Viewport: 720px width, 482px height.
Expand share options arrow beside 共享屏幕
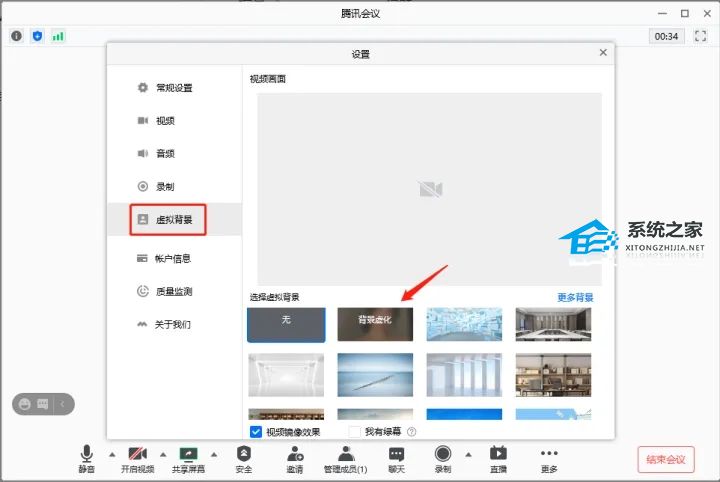pos(214,455)
